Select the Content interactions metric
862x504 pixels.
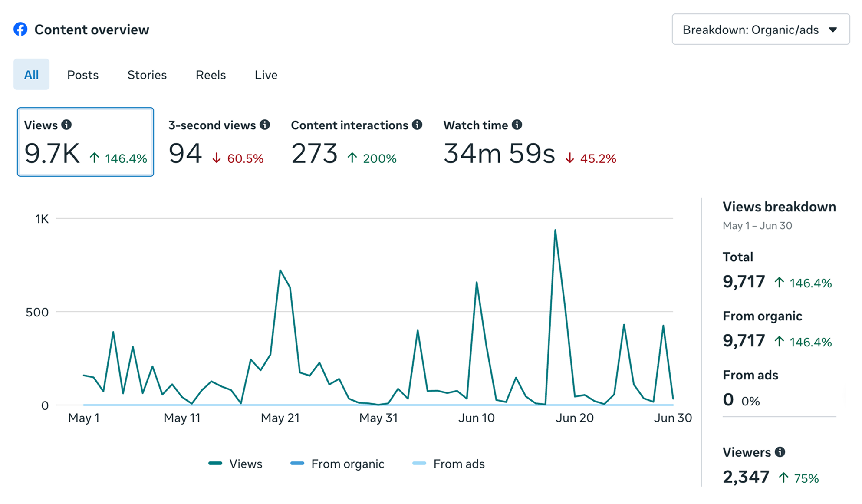[356, 142]
